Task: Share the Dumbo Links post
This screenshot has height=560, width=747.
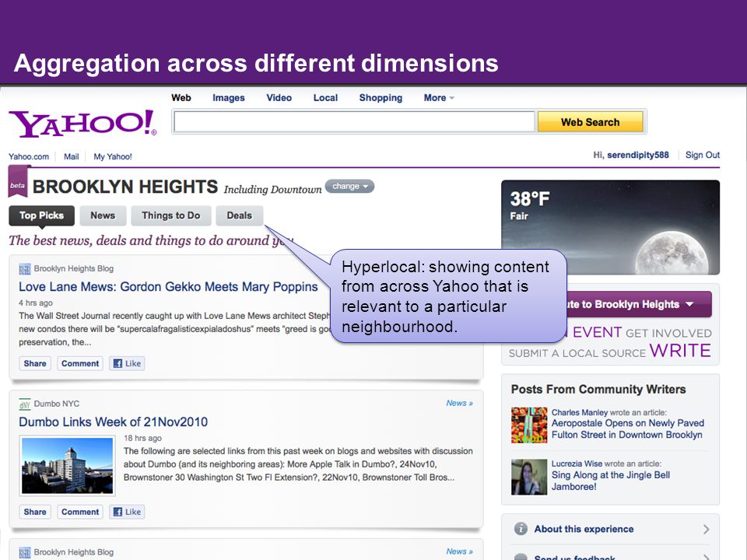Action: click(x=35, y=512)
